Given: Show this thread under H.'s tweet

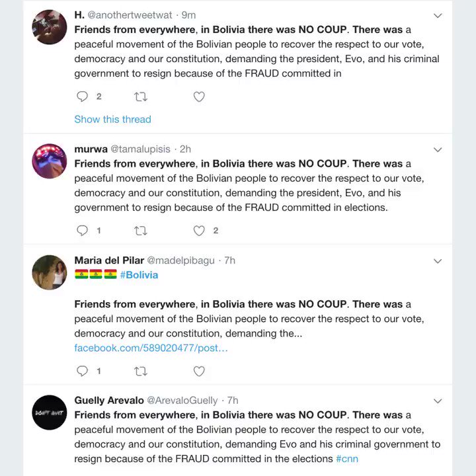Looking at the screenshot, I should point(112,119).
